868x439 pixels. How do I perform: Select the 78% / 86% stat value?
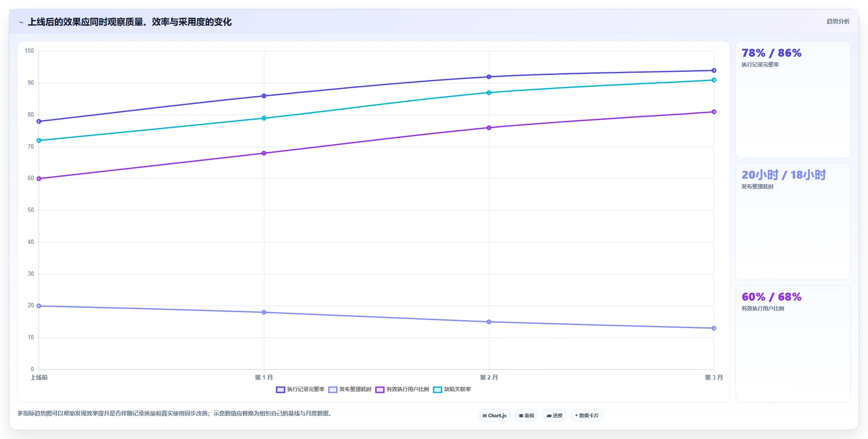click(x=771, y=53)
